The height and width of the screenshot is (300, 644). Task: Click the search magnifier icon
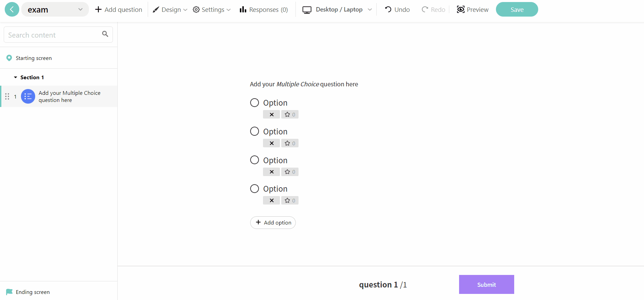click(x=105, y=34)
